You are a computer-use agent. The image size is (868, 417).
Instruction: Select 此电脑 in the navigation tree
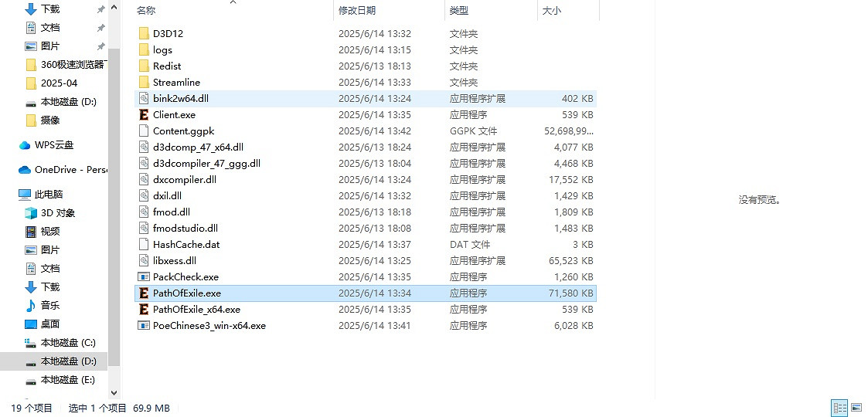[49, 195]
